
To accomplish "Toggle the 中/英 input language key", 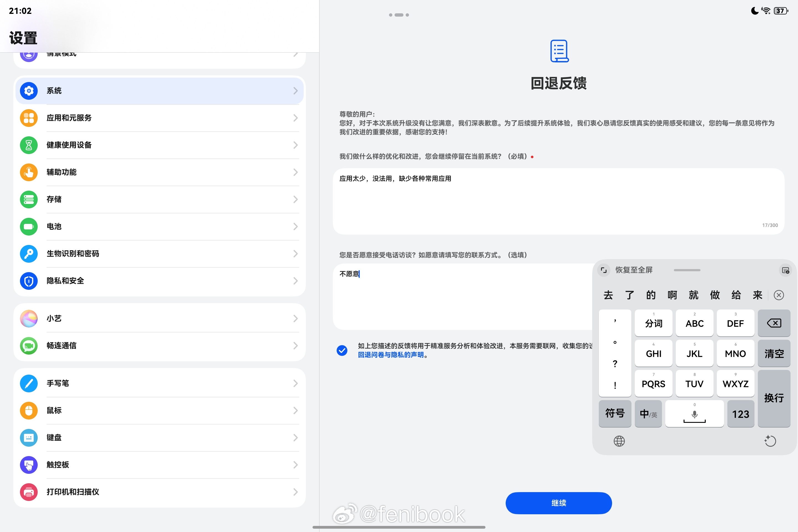I will tap(648, 414).
